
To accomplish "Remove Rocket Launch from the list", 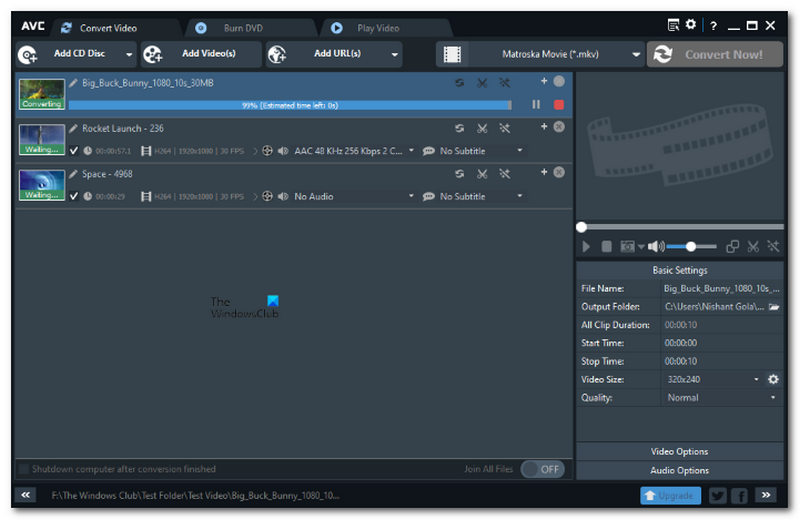I will tap(559, 127).
